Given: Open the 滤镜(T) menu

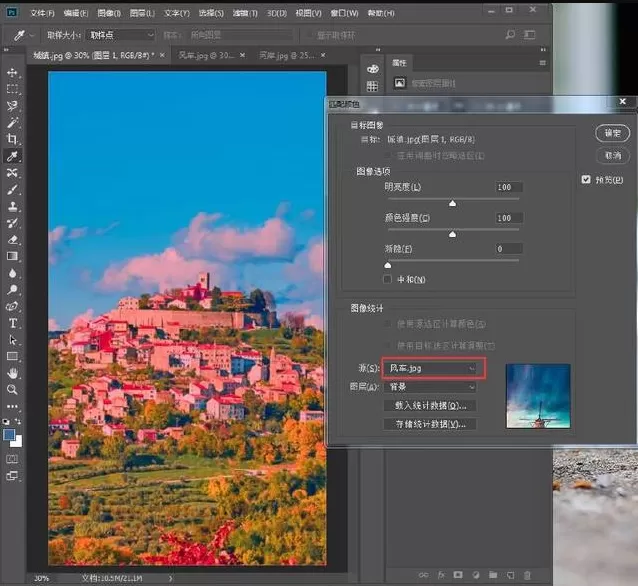Looking at the screenshot, I should tap(245, 13).
